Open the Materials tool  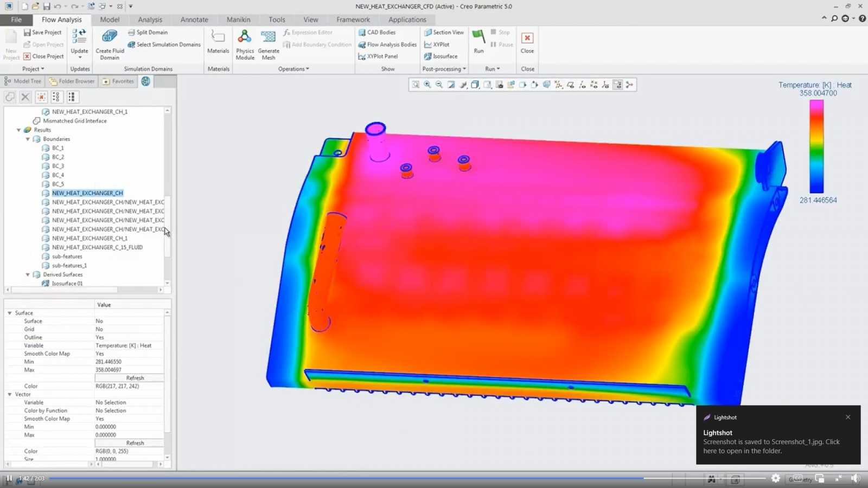tap(218, 43)
